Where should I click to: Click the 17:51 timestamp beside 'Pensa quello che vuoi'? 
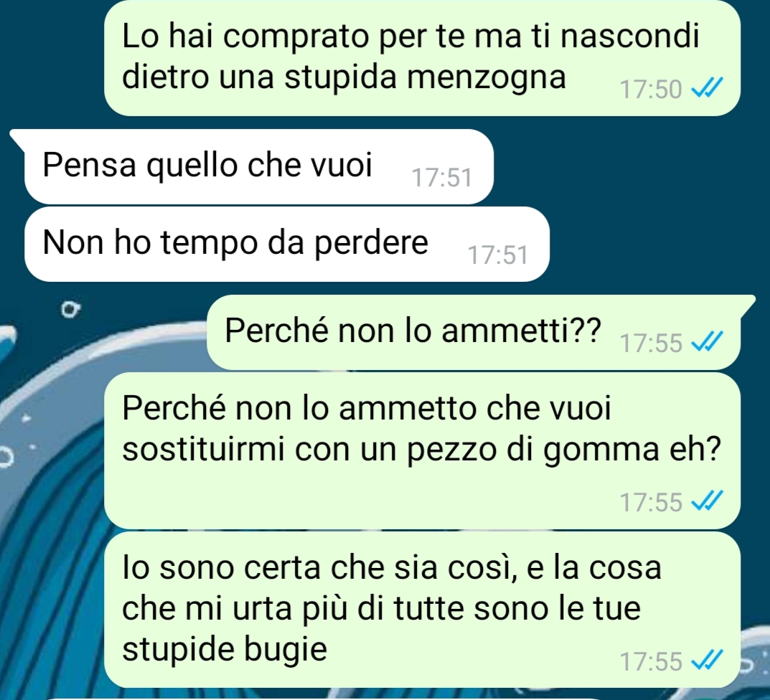(x=441, y=177)
